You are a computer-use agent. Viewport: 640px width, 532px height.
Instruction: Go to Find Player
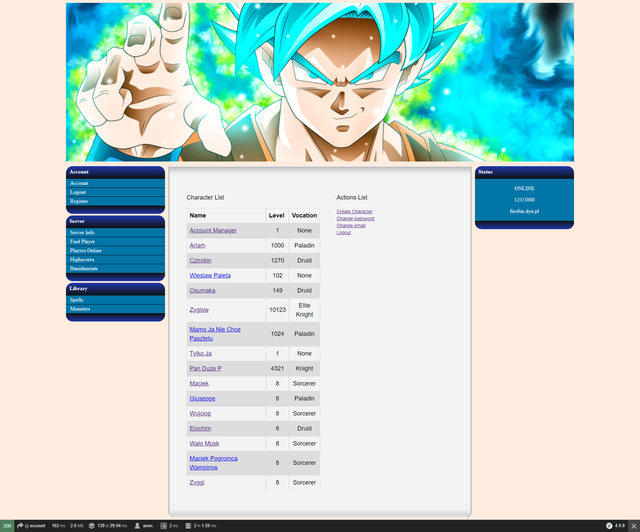[x=82, y=241]
